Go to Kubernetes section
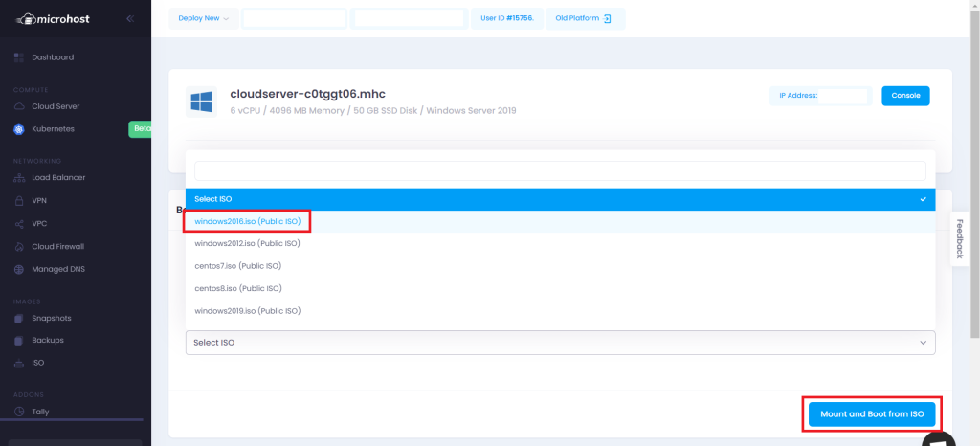The height and width of the screenshot is (446, 980). tap(54, 129)
